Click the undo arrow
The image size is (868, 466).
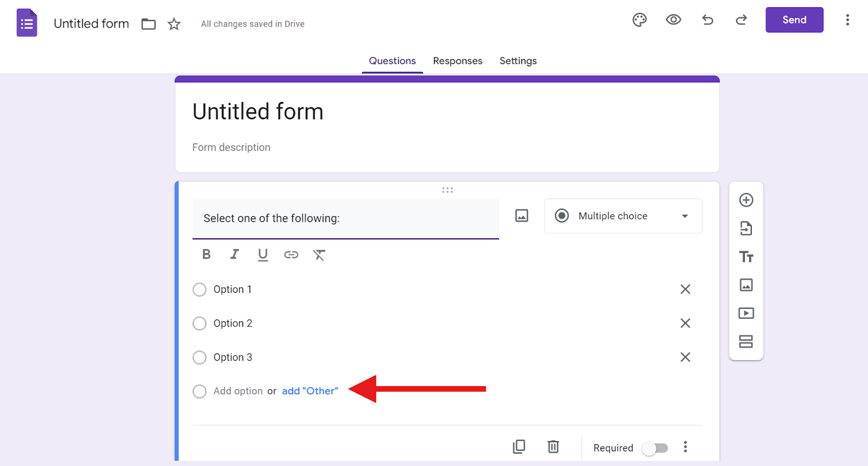[x=707, y=20]
